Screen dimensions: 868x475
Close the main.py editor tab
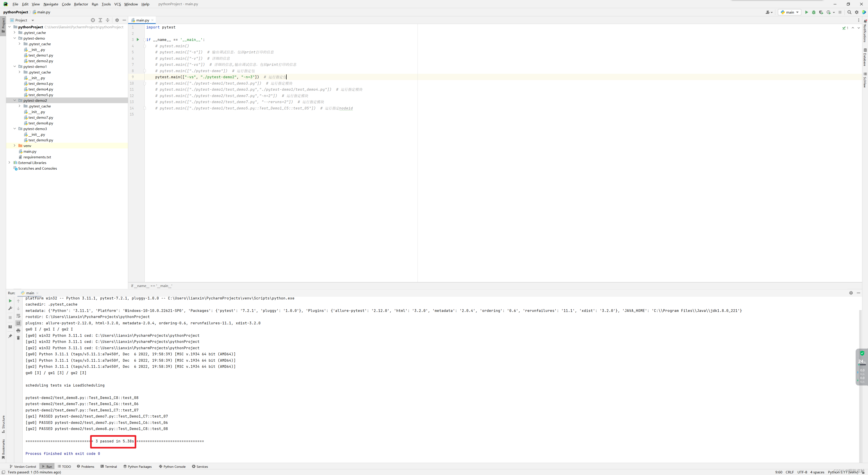[x=152, y=20]
